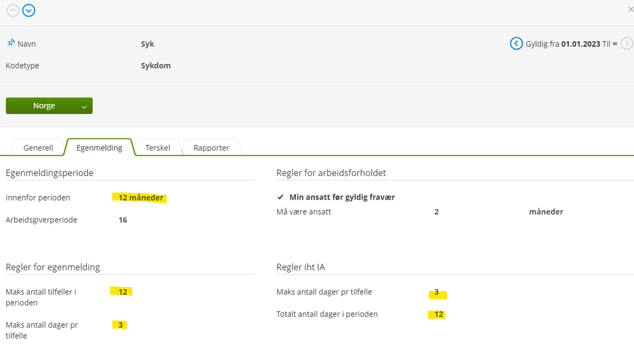Click the 'måneder' unit next to Må være ansatt
Image resolution: width=634 pixels, height=364 pixels.
(x=546, y=212)
